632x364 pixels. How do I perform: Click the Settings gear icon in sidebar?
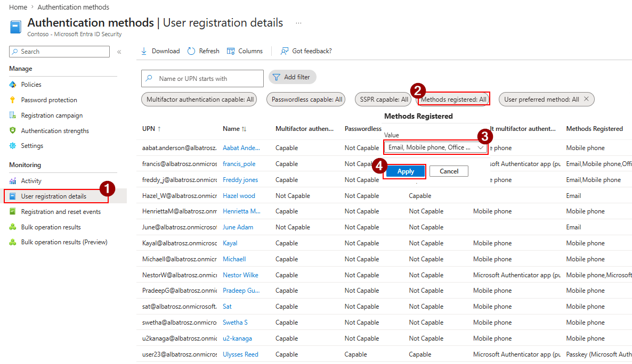(x=13, y=146)
